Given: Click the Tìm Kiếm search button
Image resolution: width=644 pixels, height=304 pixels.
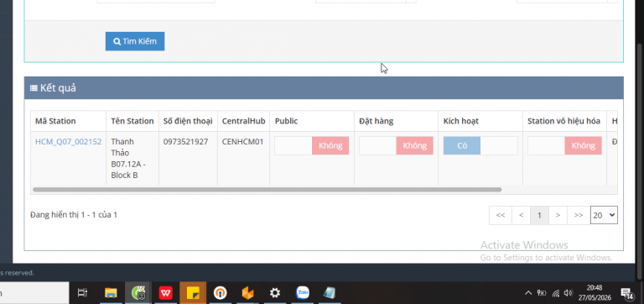Looking at the screenshot, I should pyautogui.click(x=135, y=41).
